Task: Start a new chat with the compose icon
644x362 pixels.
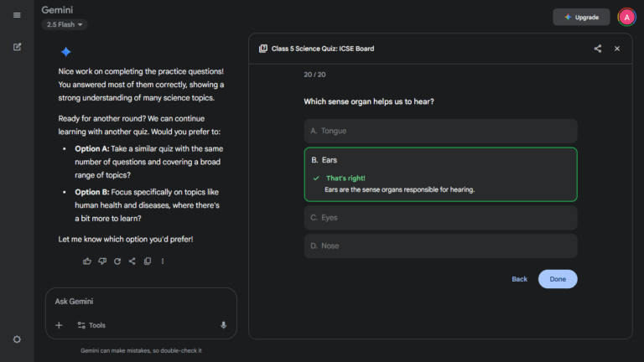Action: point(17,46)
